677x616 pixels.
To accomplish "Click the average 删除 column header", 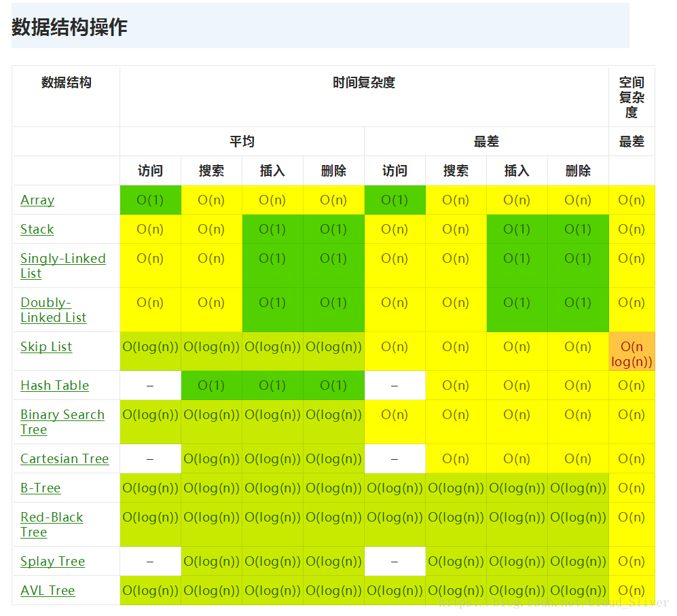I will (334, 170).
